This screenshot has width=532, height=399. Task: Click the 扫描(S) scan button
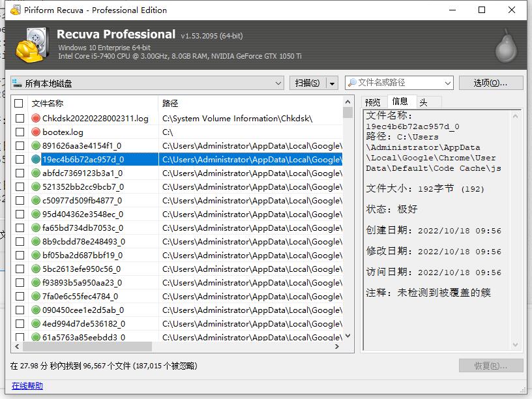308,83
